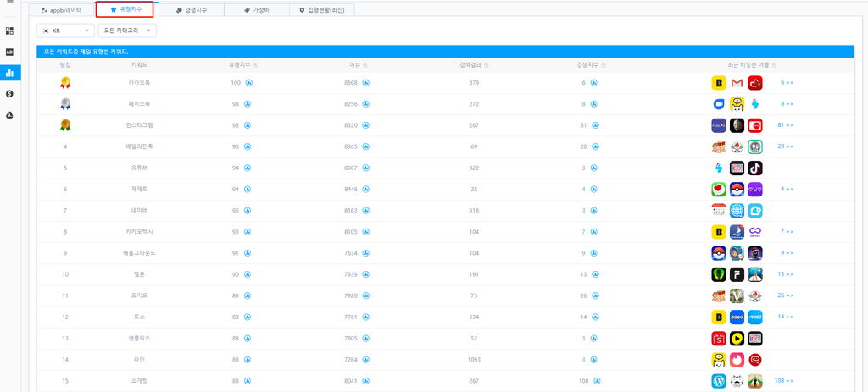
Task: Click help icon next to 검색결과 header
Action: 486,65
